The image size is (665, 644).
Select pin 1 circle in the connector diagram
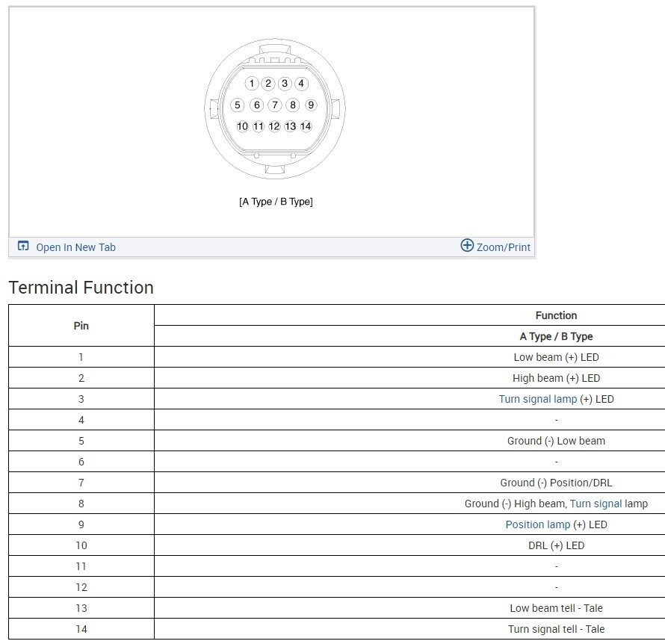coord(252,83)
